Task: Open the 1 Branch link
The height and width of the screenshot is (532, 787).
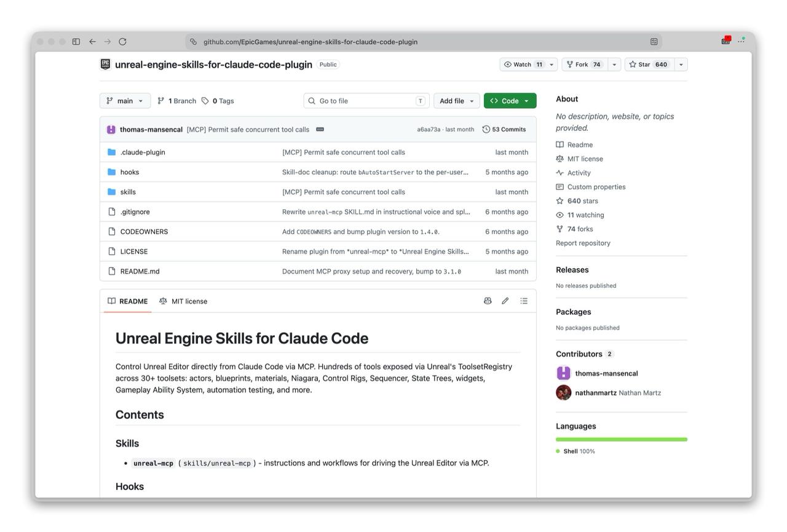Action: tap(177, 101)
